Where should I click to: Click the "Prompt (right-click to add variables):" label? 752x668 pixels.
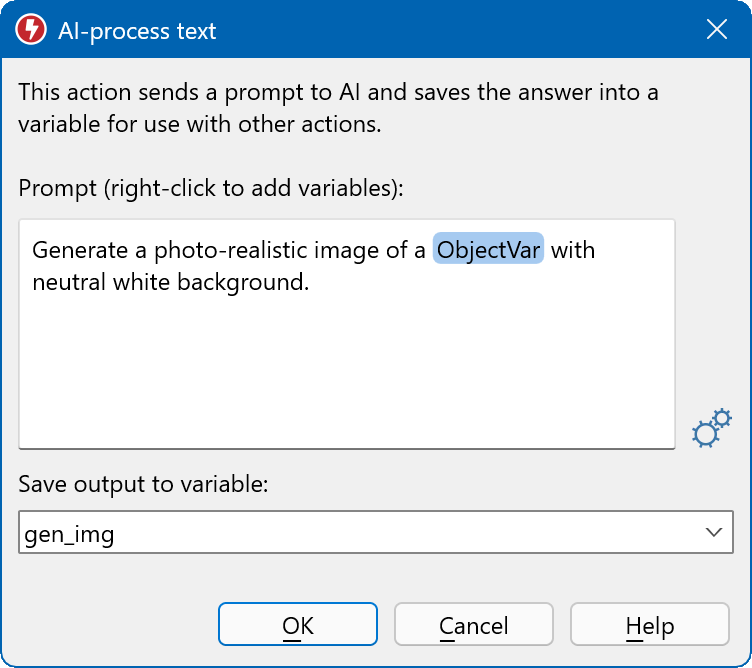click(210, 188)
